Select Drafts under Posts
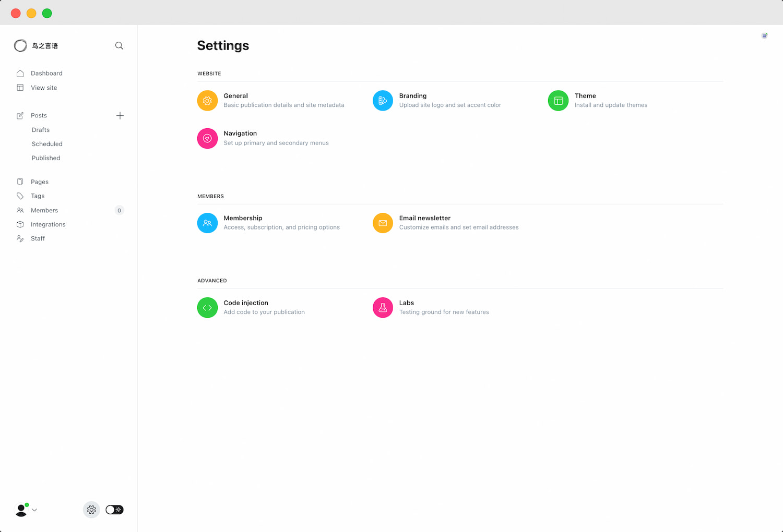The width and height of the screenshot is (783, 532). click(x=41, y=130)
